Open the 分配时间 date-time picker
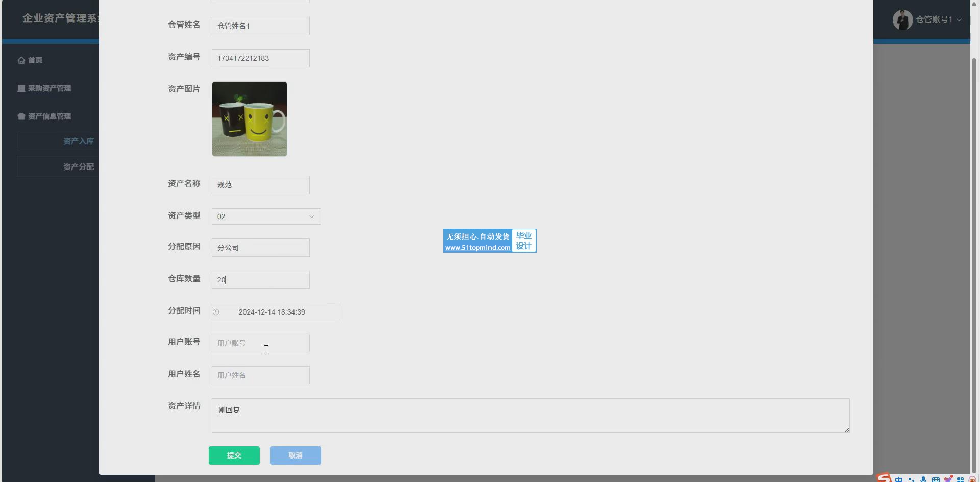The height and width of the screenshot is (482, 980). (x=276, y=312)
